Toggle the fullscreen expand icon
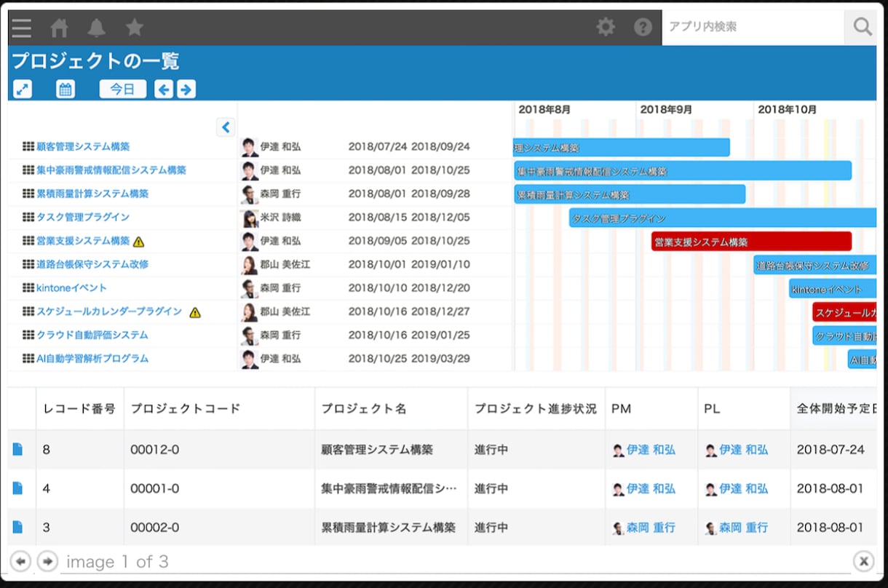This screenshot has height=588, width=888. click(23, 90)
